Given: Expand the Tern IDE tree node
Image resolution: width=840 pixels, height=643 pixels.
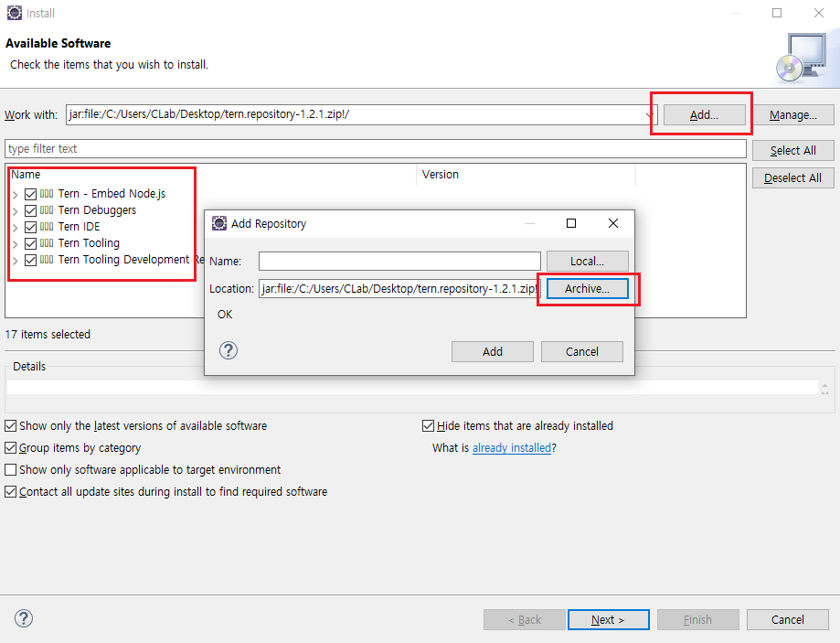Looking at the screenshot, I should [x=16, y=228].
